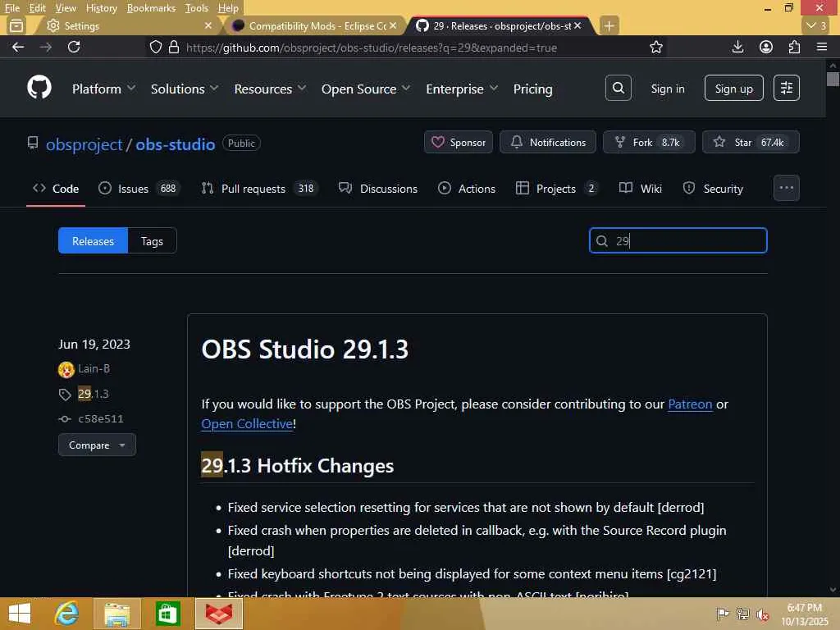Expand the Platform menu
Viewport: 840px width, 630px height.
(x=103, y=89)
